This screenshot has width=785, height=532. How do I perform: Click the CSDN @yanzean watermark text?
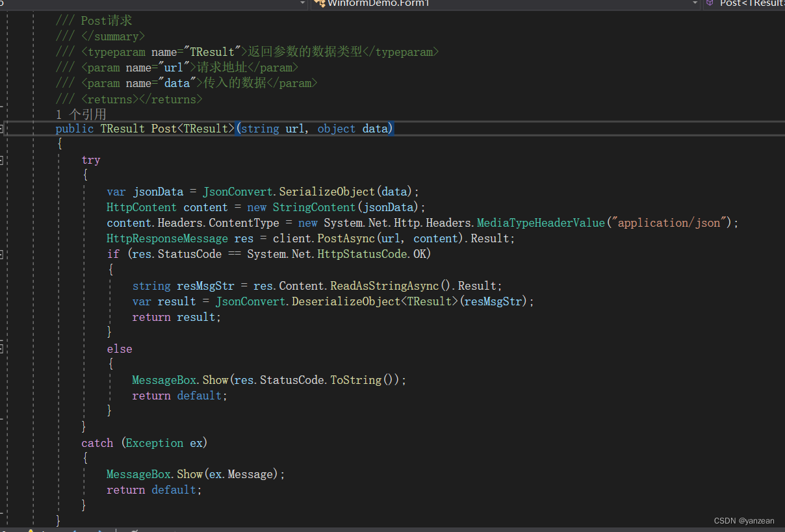743,520
